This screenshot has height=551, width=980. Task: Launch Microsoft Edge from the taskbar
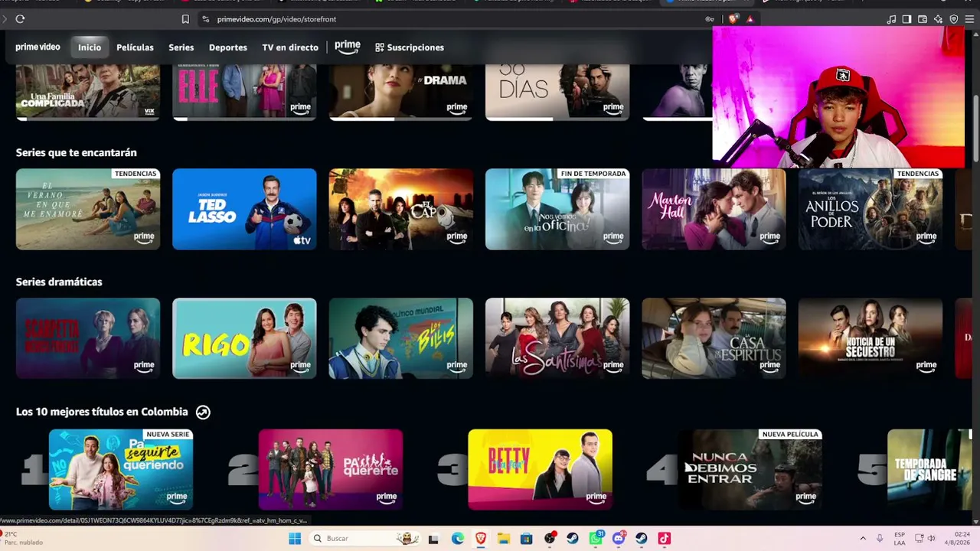click(x=458, y=539)
